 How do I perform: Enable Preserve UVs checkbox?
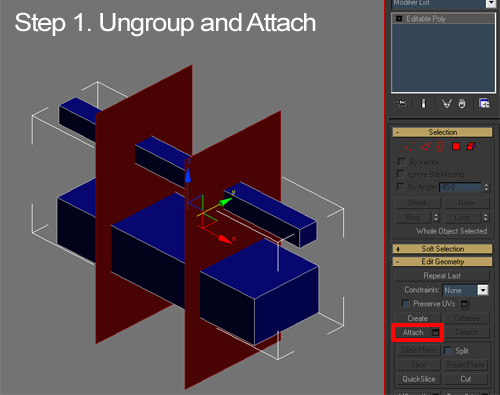point(406,303)
